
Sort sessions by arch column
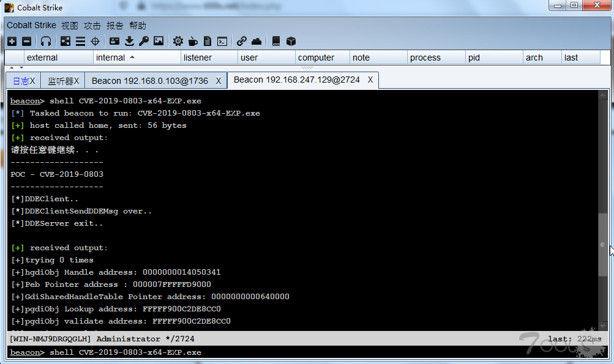click(x=542, y=58)
